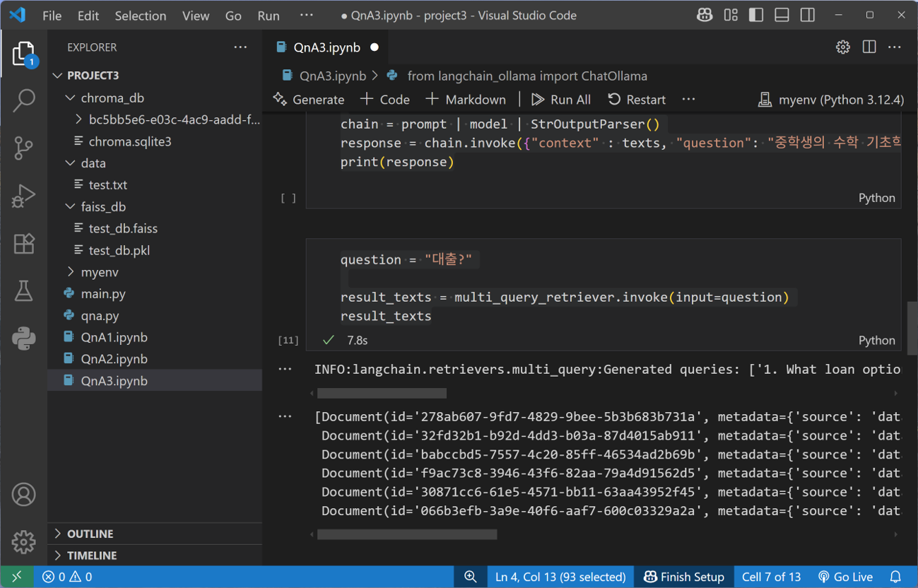The image size is (918, 588).
Task: Collapse the faiss_db folder
Action: 155,206
